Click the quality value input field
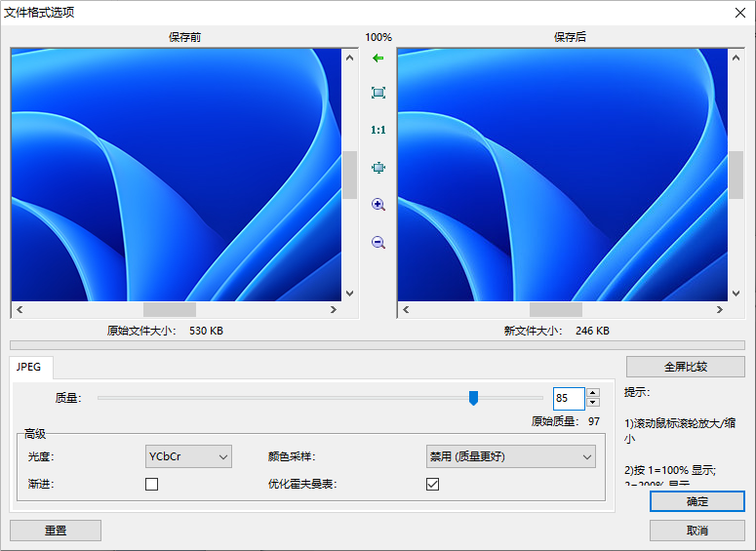This screenshot has height=551, width=756. pyautogui.click(x=568, y=398)
